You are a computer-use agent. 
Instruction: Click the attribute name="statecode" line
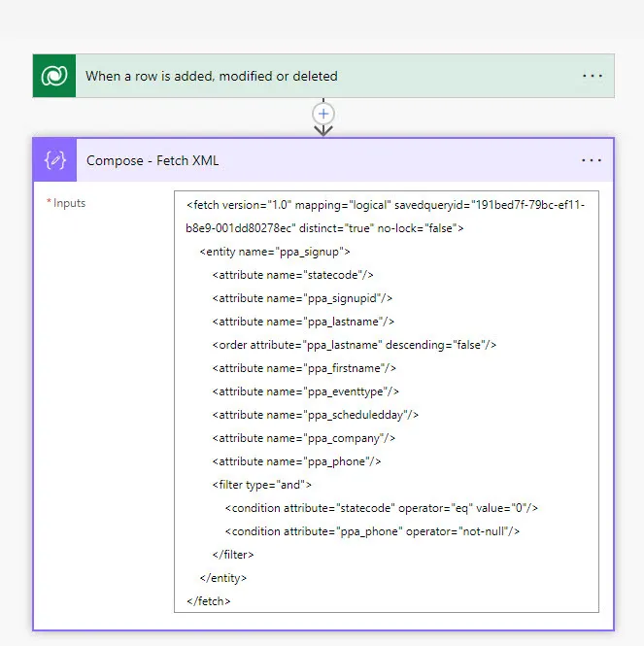pyautogui.click(x=293, y=275)
